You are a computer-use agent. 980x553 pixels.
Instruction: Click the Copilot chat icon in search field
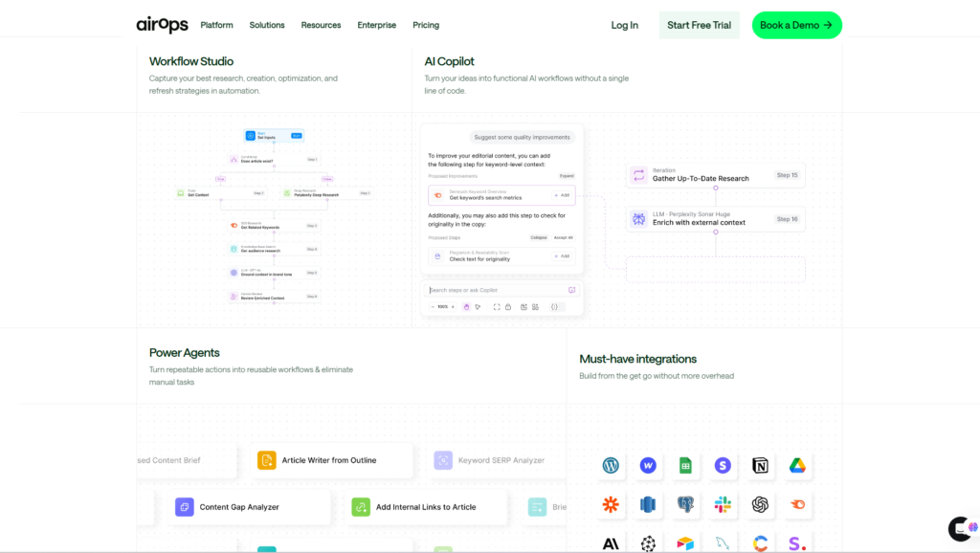click(571, 290)
